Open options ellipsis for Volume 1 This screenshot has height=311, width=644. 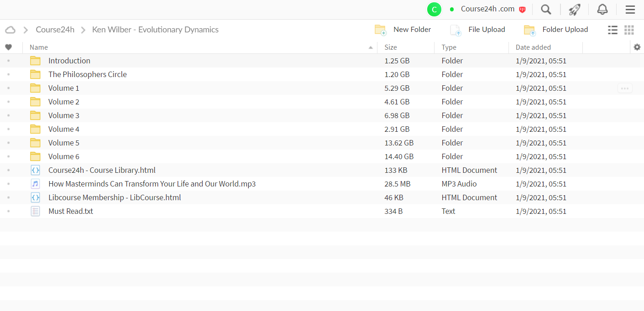tap(625, 88)
